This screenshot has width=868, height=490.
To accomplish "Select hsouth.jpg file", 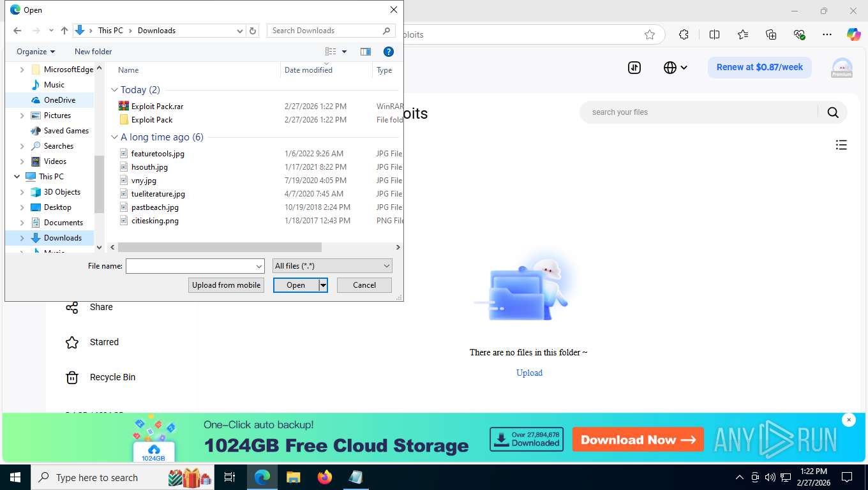I will (x=149, y=167).
